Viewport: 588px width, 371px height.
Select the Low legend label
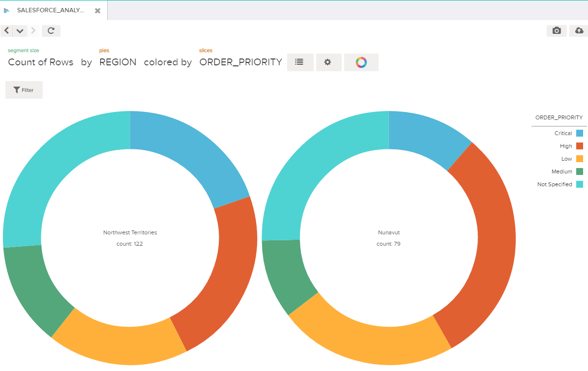(x=567, y=159)
